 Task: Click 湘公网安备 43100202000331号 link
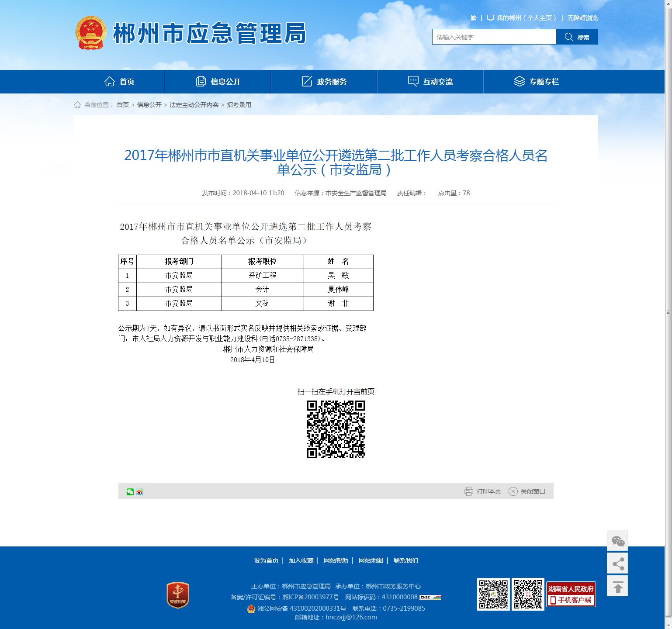click(x=301, y=608)
